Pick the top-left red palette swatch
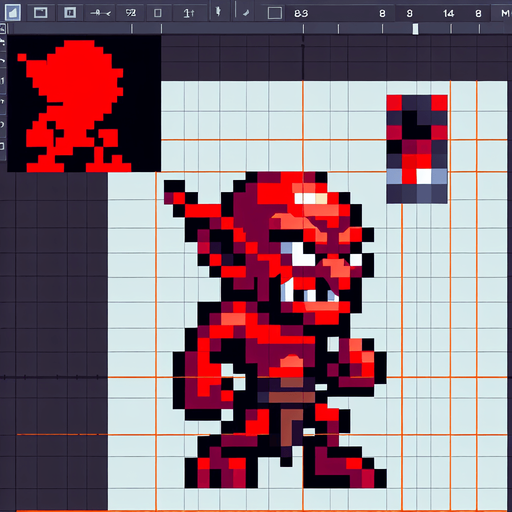This screenshot has width=512, height=512. [x=394, y=103]
